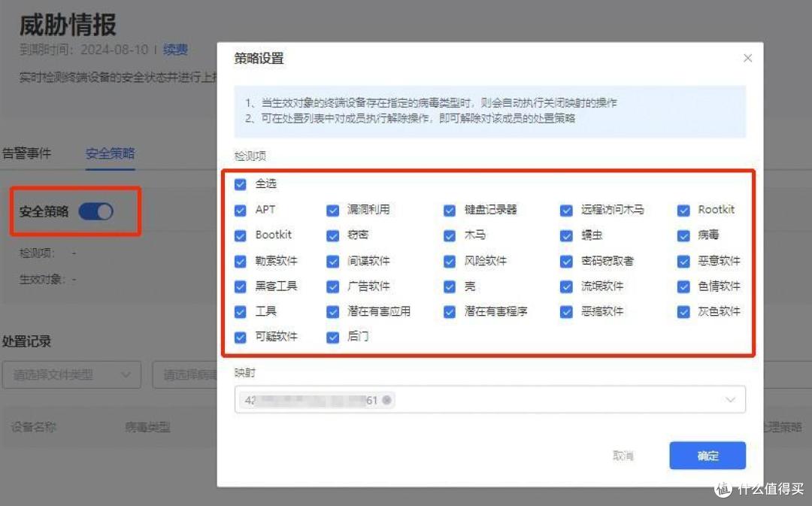812x506 pixels.
Task: Uncheck the 广告软件 checkbox
Action: [332, 286]
